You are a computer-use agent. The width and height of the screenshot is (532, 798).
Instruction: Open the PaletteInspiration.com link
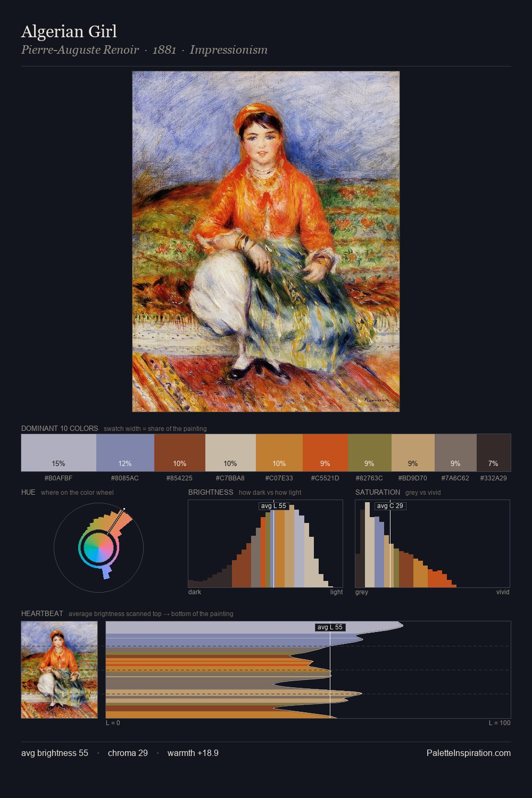469,753
